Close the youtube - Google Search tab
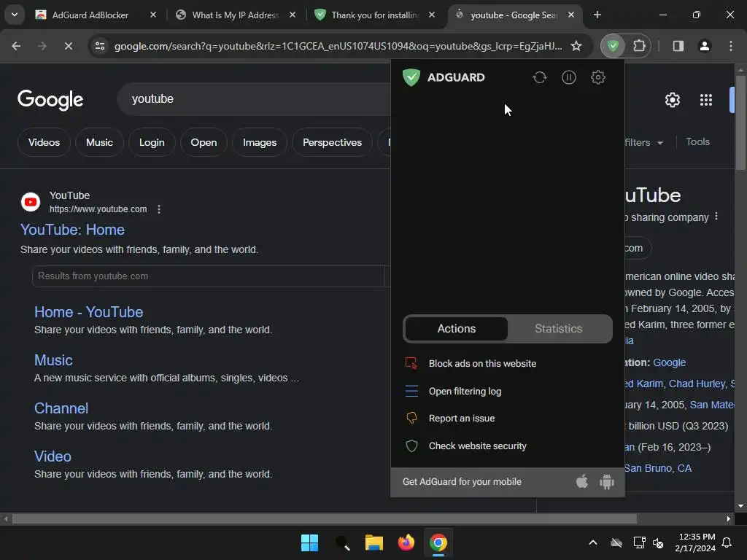747x560 pixels. [570, 15]
